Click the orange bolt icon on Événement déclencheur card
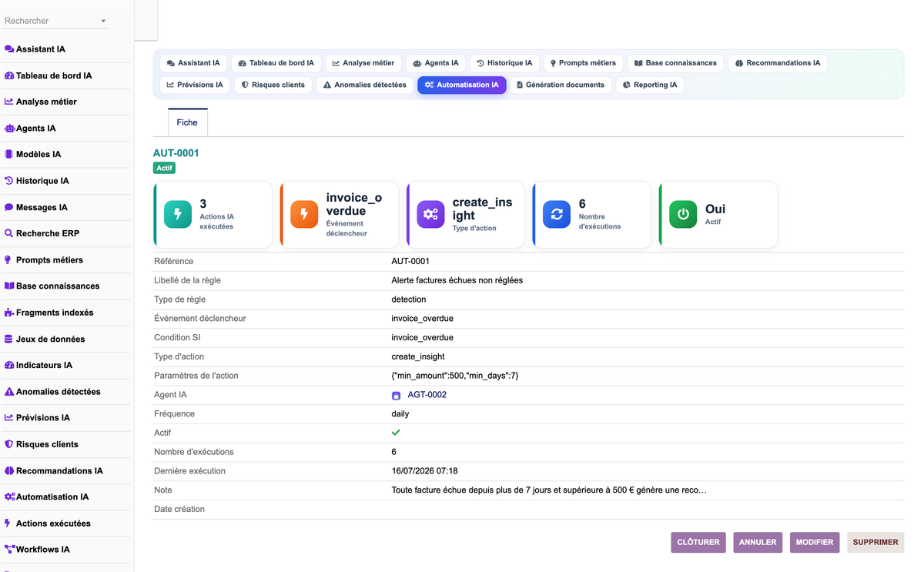The image size is (924, 572). tap(304, 215)
